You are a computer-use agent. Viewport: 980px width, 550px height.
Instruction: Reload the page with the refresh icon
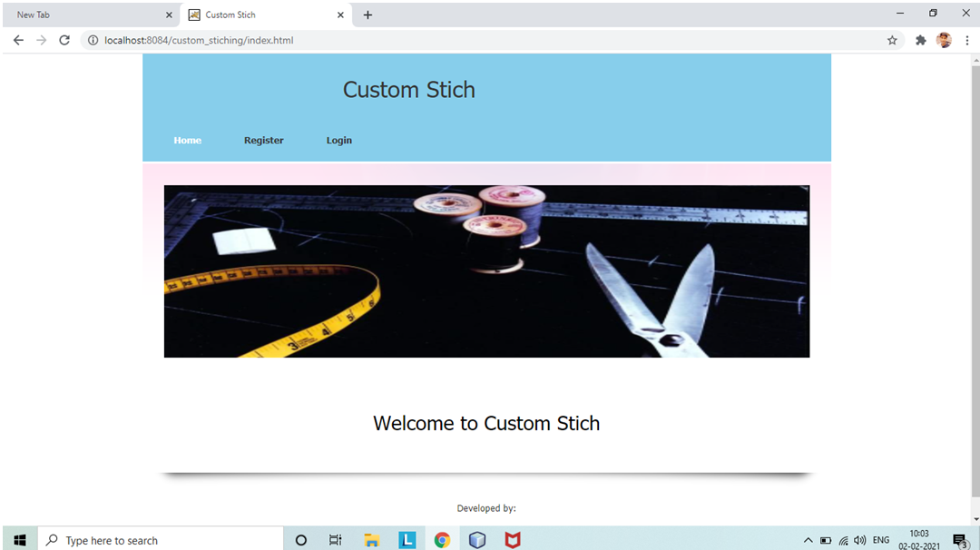pos(64,40)
